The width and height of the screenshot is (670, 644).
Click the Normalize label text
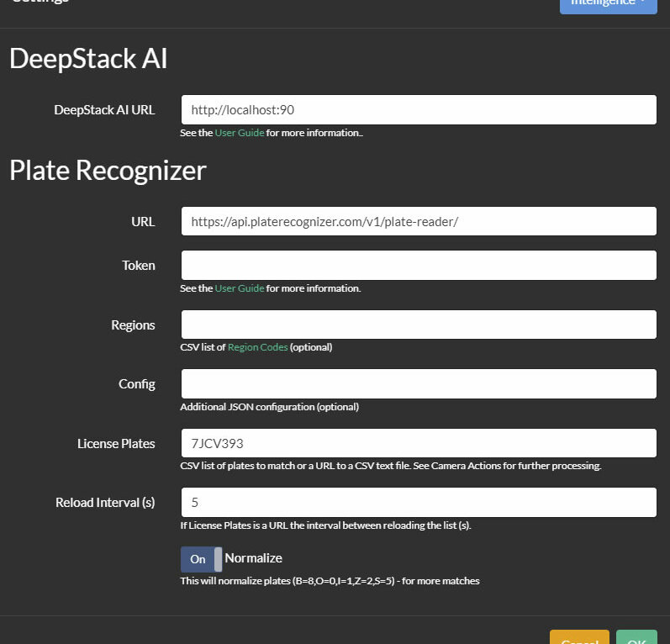(x=253, y=558)
